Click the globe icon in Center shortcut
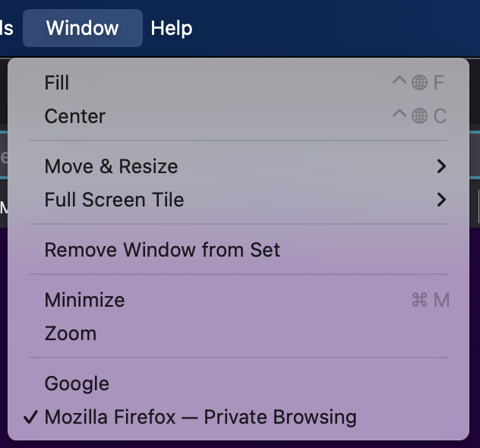 (x=419, y=116)
